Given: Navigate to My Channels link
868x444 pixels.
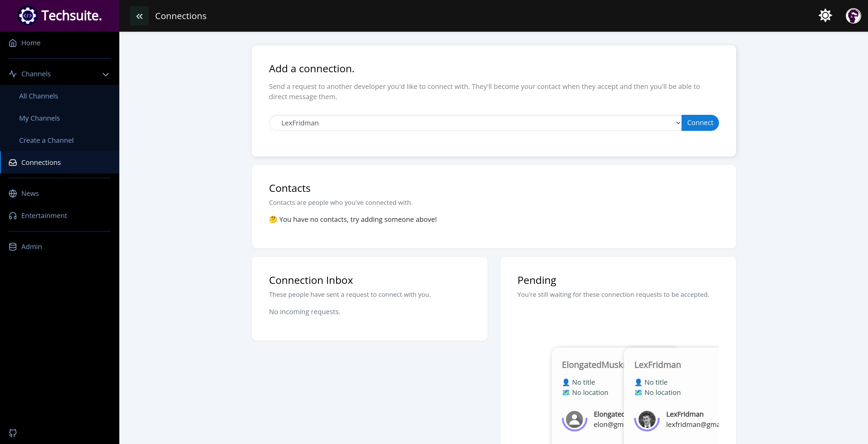Looking at the screenshot, I should [x=39, y=118].
